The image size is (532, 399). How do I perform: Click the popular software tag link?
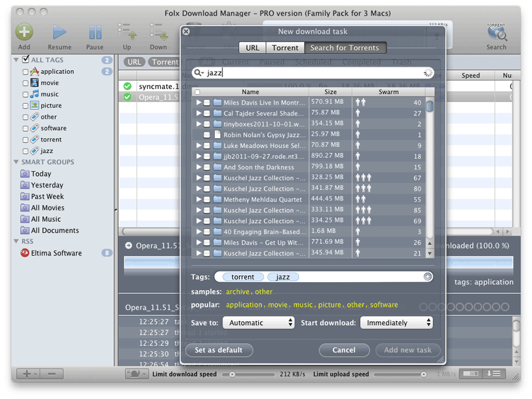(383, 305)
